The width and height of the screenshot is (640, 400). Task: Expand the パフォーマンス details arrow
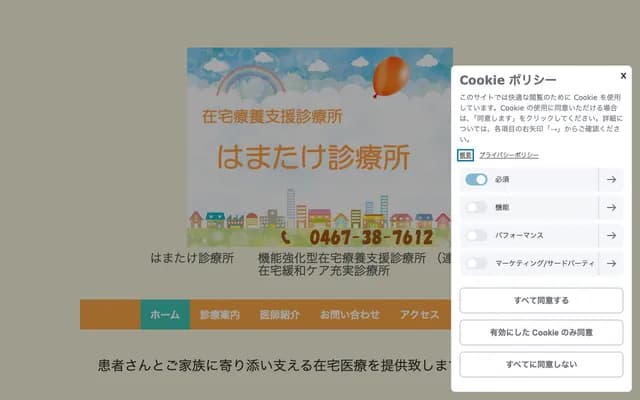610,236
